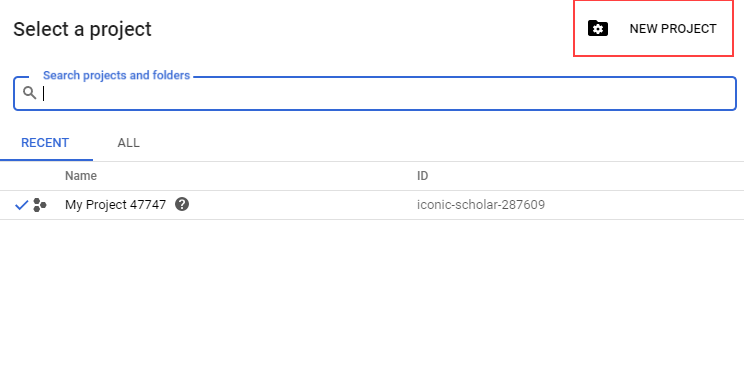
Task: Open the My Project 47747 link
Action: pos(115,205)
